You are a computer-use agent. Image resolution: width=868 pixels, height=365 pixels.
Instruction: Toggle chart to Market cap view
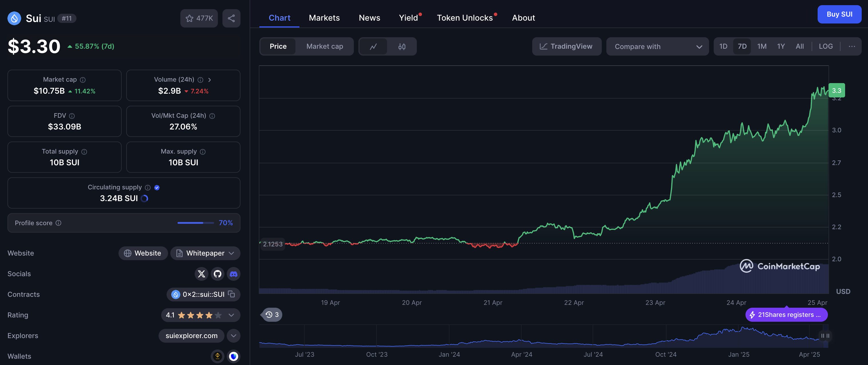click(x=324, y=46)
